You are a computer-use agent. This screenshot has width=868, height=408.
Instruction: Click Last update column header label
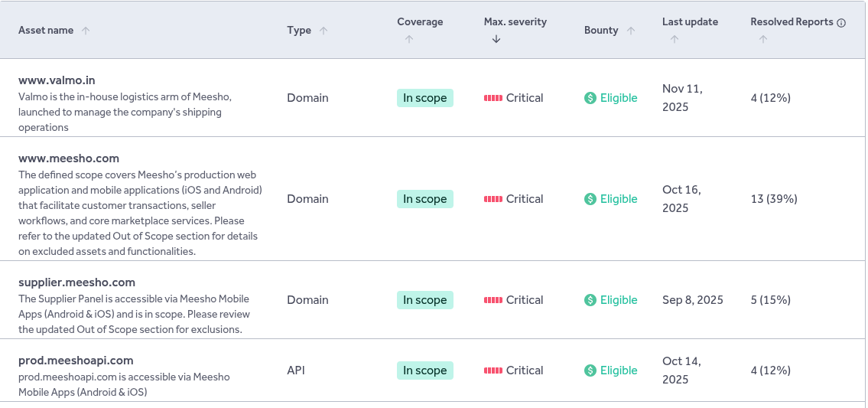691,22
